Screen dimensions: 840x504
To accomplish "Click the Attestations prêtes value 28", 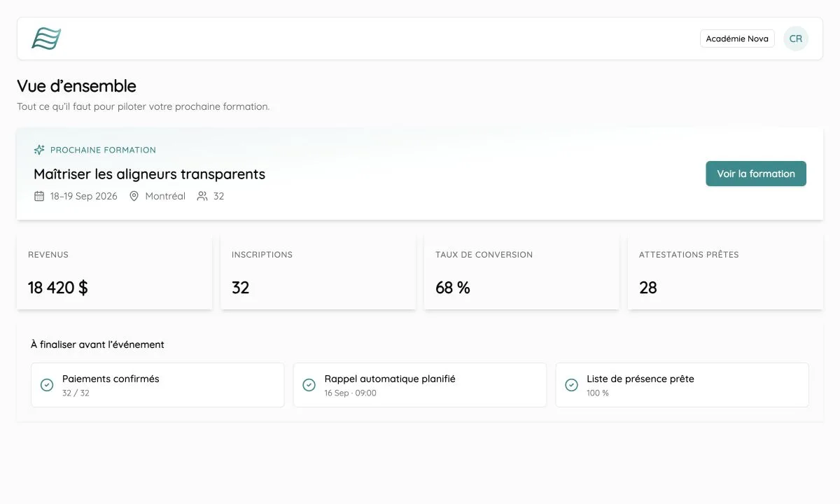I will tap(648, 288).
